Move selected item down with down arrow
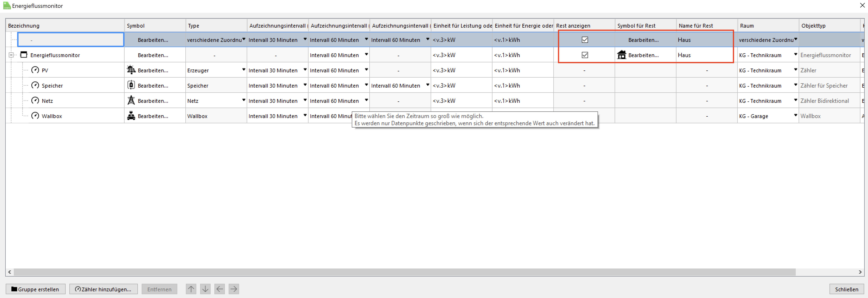This screenshot has width=868, height=298. [x=205, y=289]
